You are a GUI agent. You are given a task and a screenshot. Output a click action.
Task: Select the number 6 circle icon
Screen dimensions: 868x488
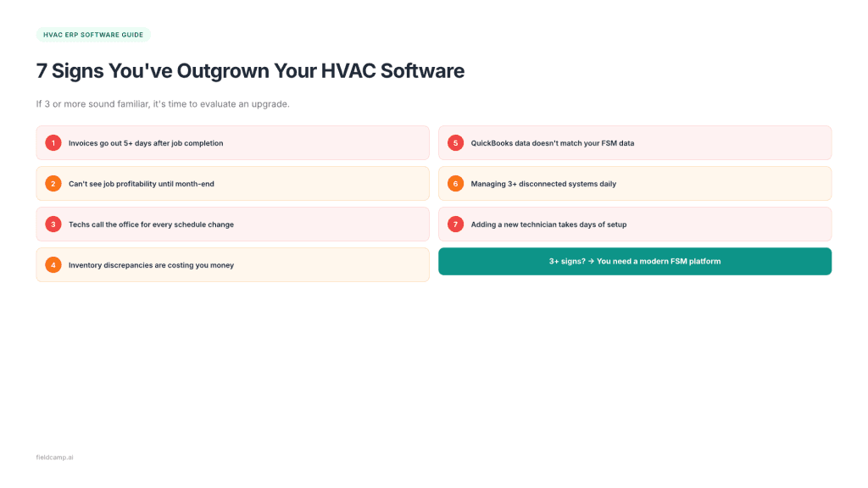coord(454,183)
